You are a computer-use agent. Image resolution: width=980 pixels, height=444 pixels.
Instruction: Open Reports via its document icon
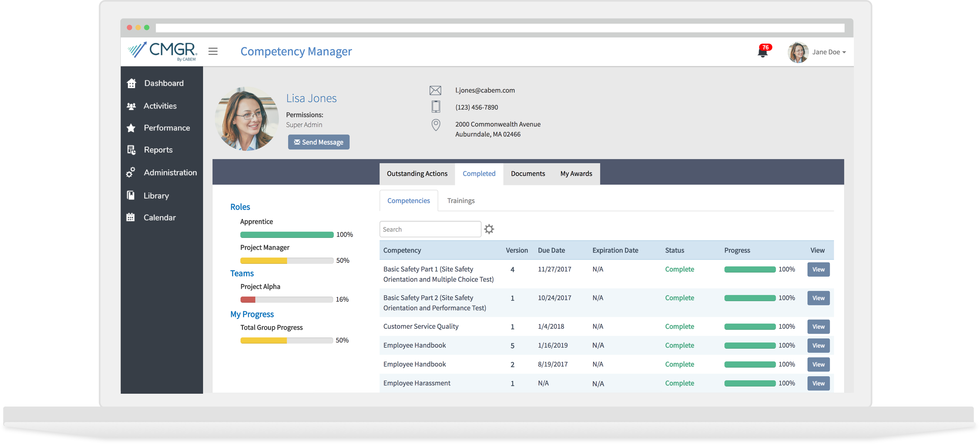click(131, 150)
